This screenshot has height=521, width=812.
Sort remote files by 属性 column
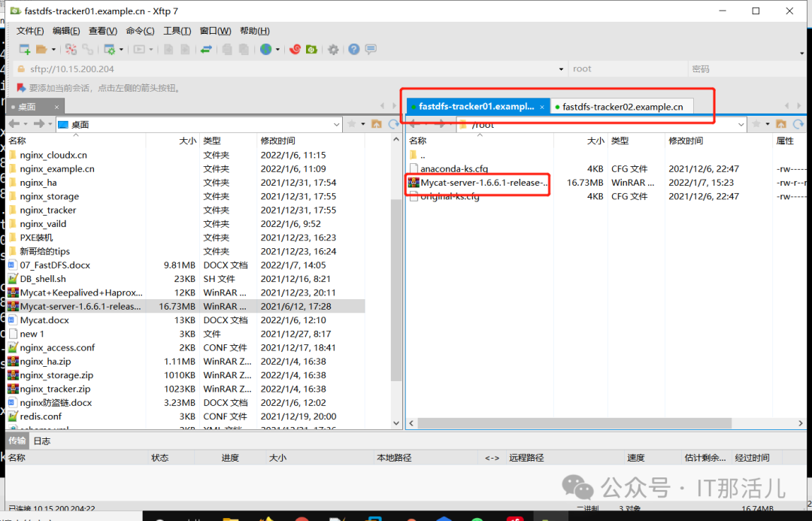pyautogui.click(x=789, y=141)
